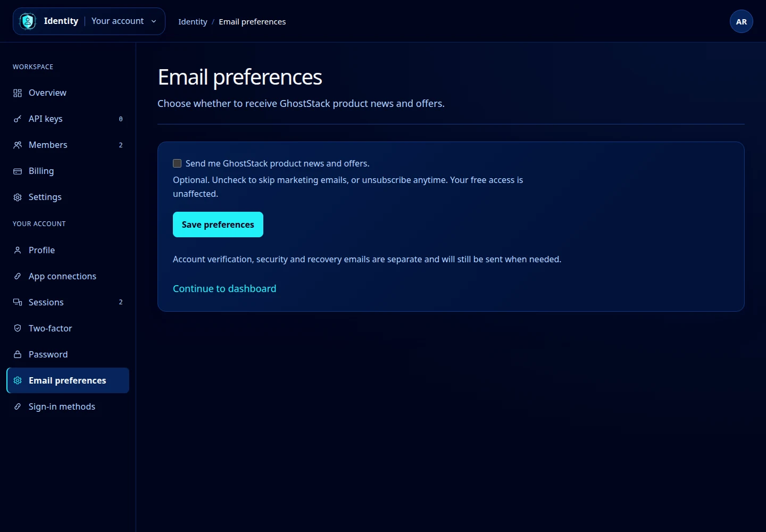
Task: Open the Members section
Action: (x=68, y=145)
